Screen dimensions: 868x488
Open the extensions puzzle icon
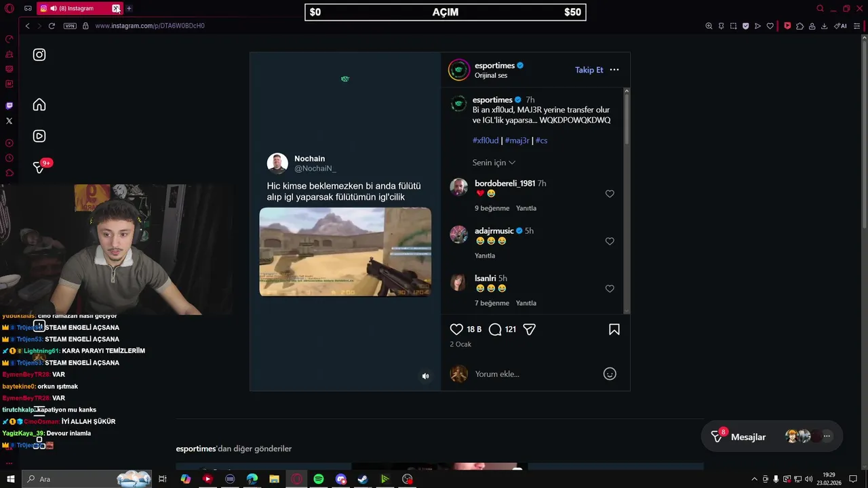point(800,26)
